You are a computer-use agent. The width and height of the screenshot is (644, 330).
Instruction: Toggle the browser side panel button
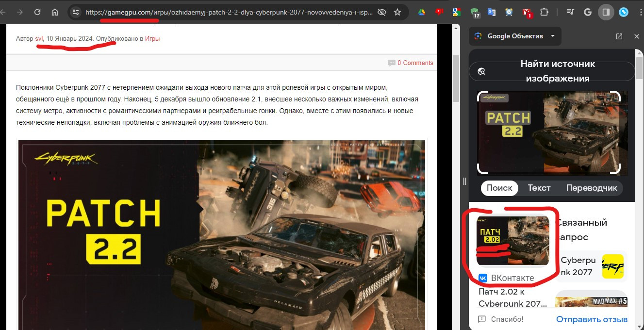click(606, 12)
